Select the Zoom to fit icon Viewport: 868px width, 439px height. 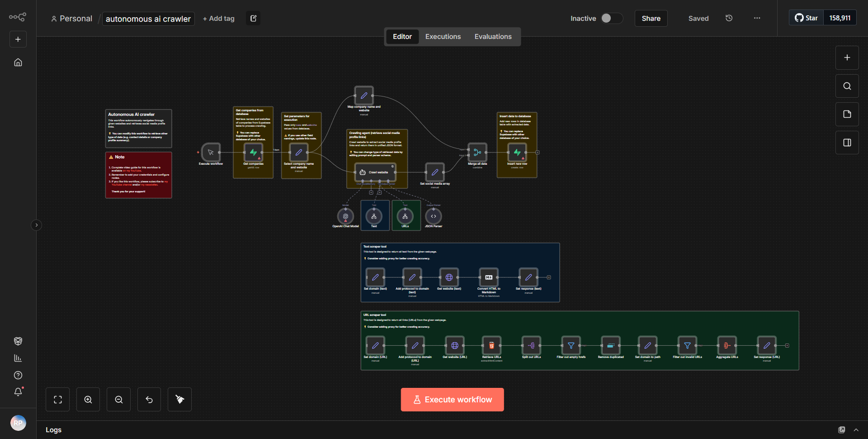click(x=57, y=399)
